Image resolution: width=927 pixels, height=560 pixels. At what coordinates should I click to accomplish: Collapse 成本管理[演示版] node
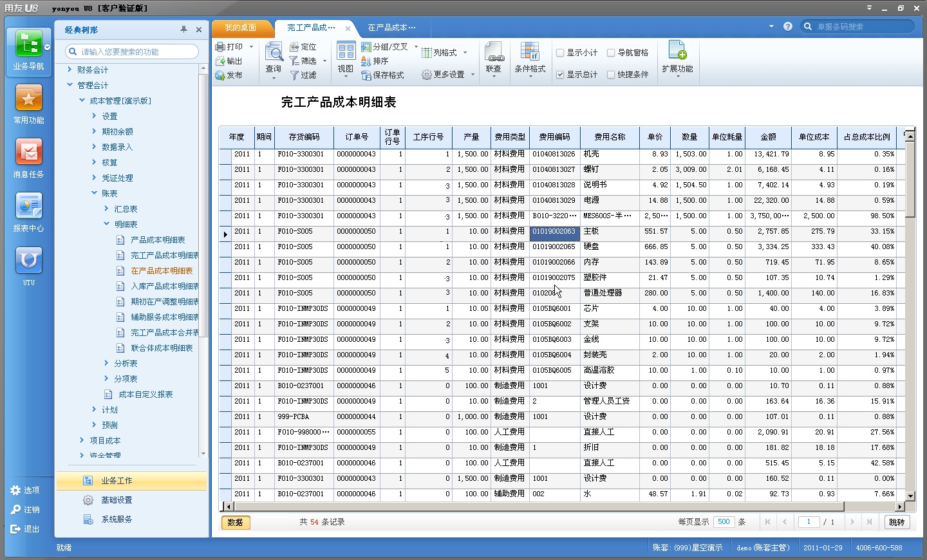[82, 100]
